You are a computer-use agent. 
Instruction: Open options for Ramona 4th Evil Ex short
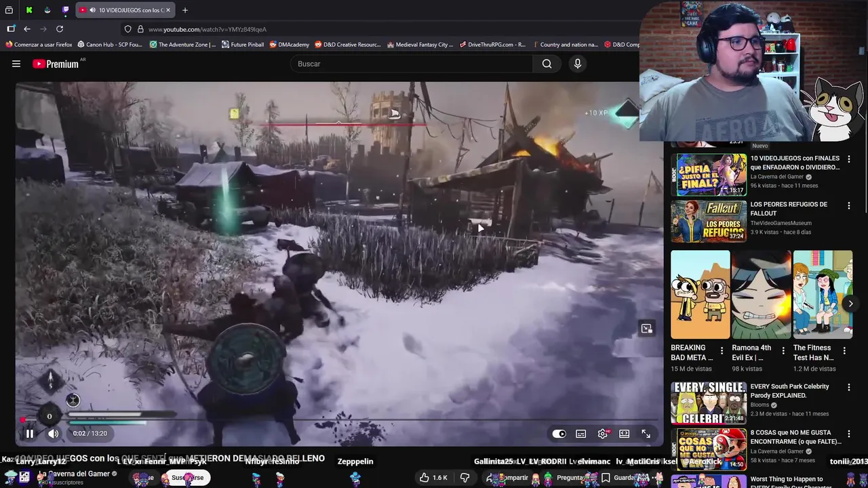point(783,351)
